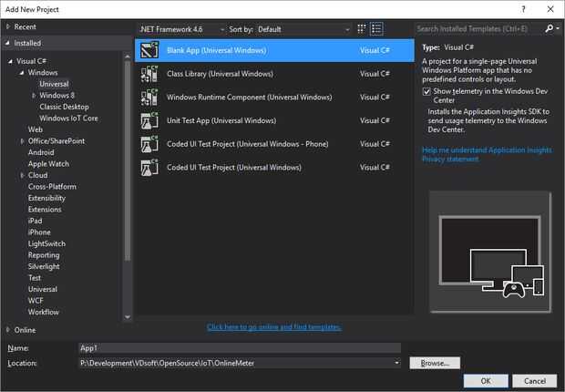
Task: Click the Cancel button
Action: 535,381
